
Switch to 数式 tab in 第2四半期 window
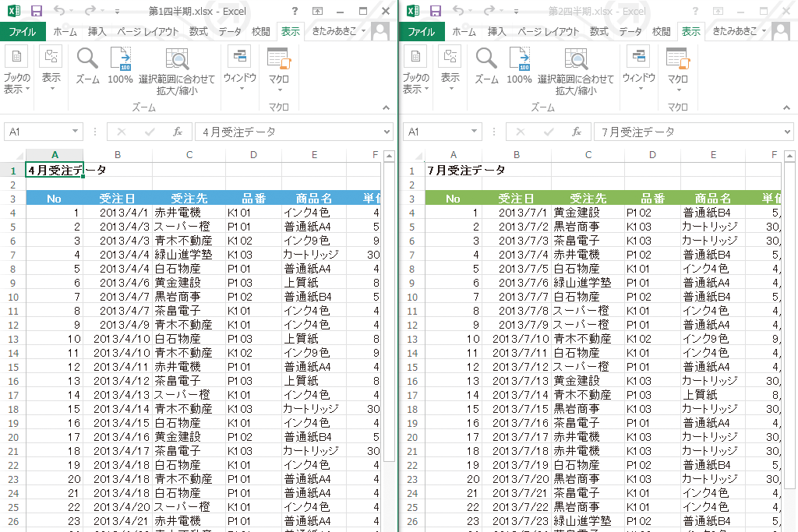click(x=599, y=31)
